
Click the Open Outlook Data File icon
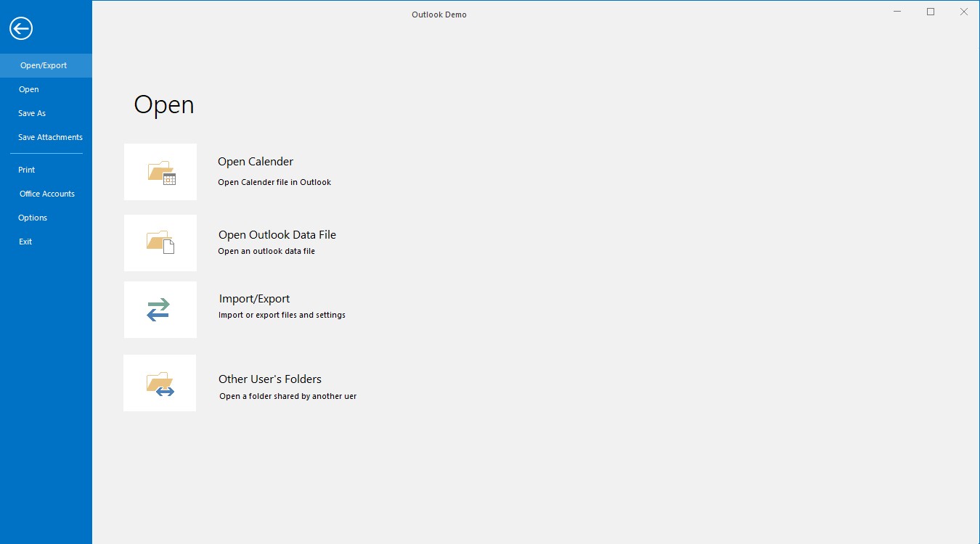(x=160, y=243)
